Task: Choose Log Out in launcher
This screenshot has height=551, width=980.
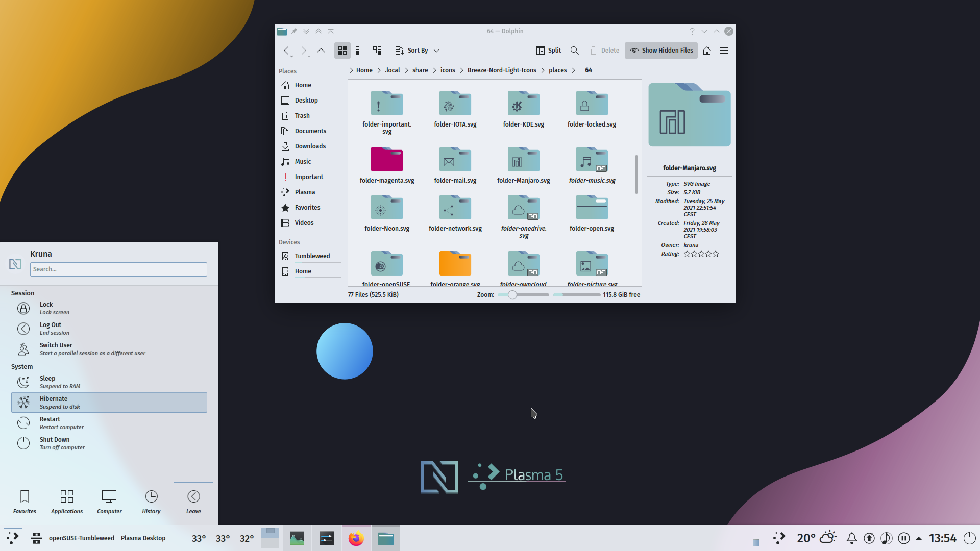Action: 109,329
